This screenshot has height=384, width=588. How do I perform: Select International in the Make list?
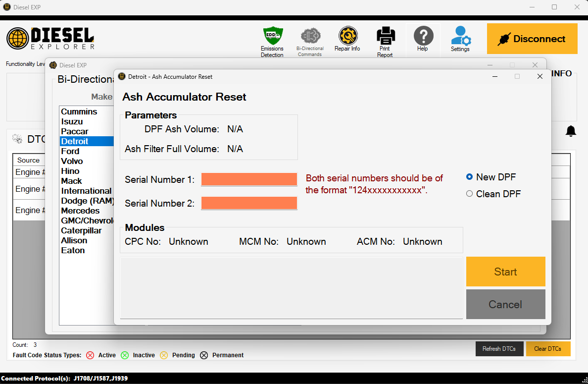[x=87, y=191]
